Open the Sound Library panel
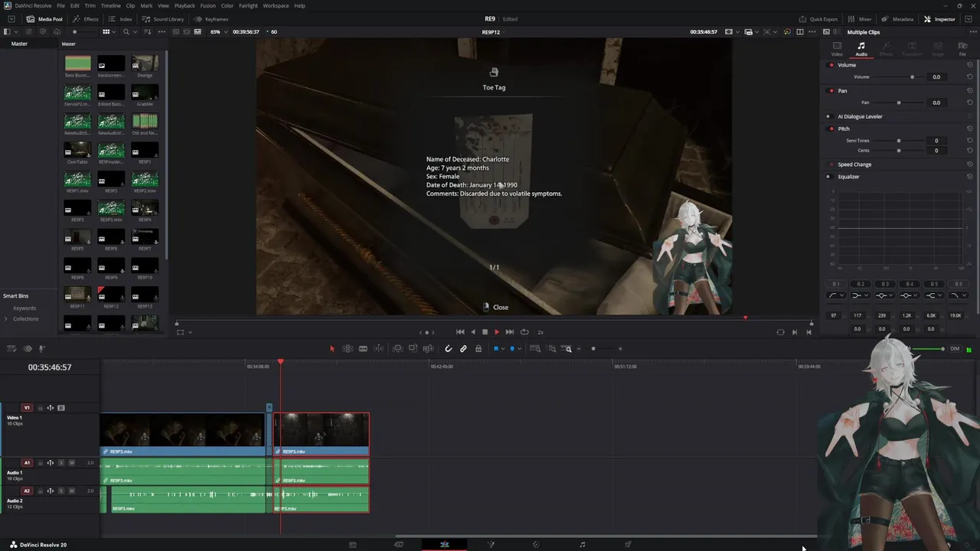The width and height of the screenshot is (980, 551). click(x=163, y=19)
